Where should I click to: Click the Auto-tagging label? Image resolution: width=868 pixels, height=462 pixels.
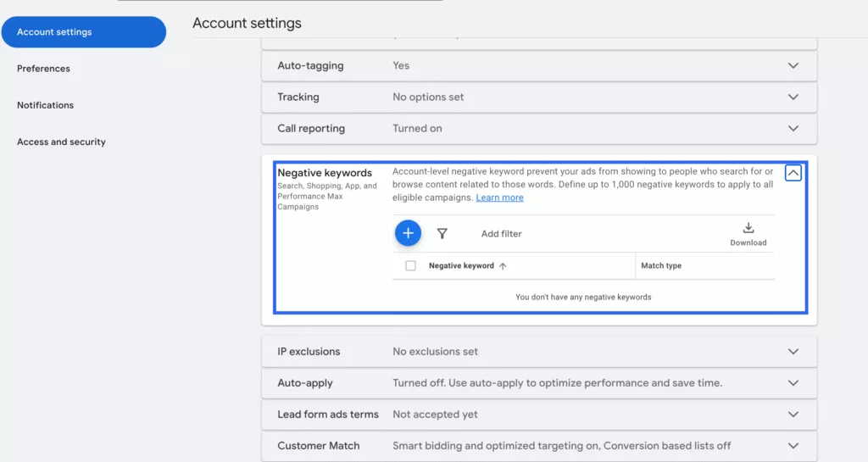pyautogui.click(x=310, y=65)
